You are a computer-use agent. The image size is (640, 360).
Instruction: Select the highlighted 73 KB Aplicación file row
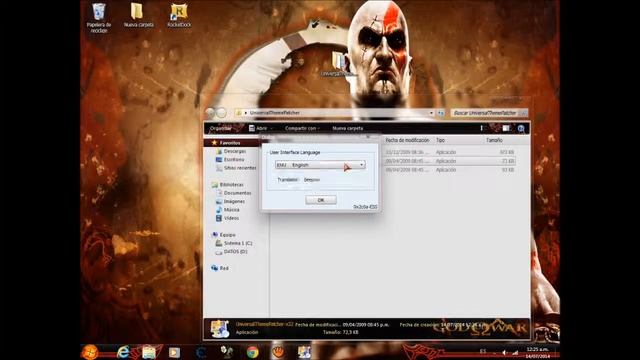pos(449,161)
